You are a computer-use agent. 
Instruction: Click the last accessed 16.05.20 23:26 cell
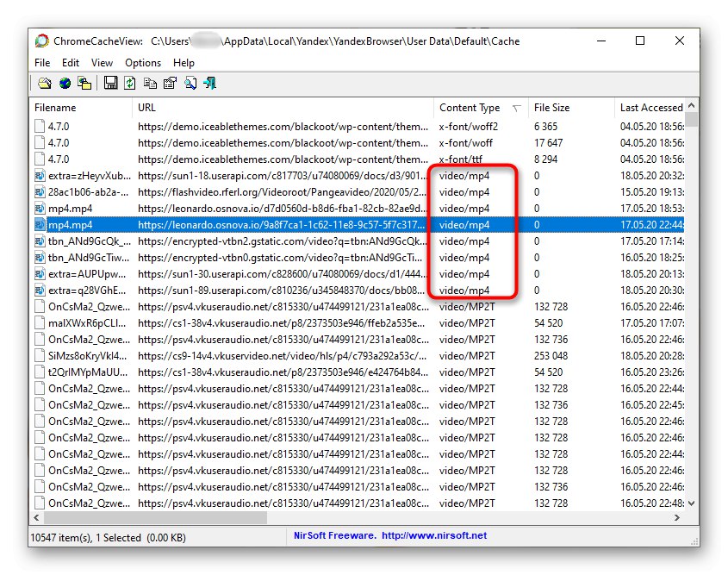click(x=652, y=372)
